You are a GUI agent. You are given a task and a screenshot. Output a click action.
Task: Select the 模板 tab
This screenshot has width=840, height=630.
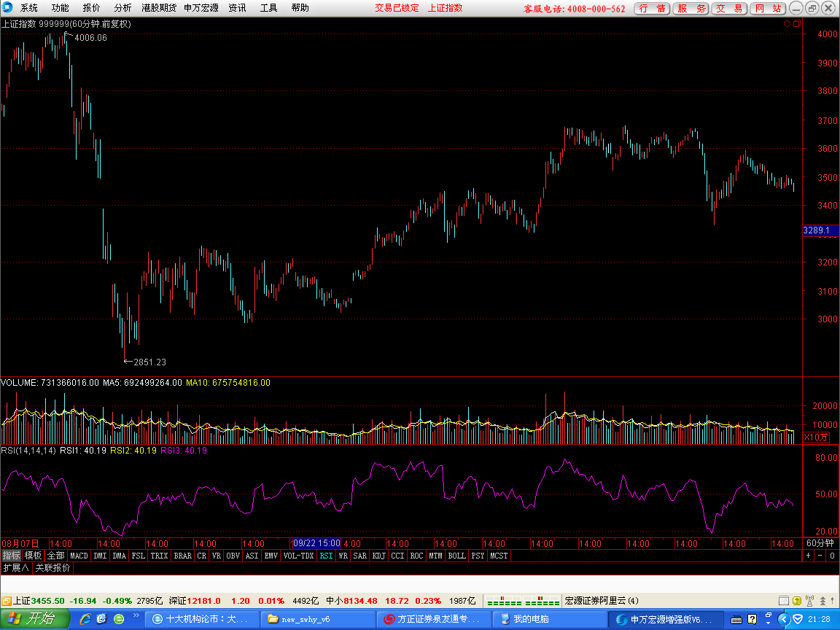pyautogui.click(x=34, y=556)
